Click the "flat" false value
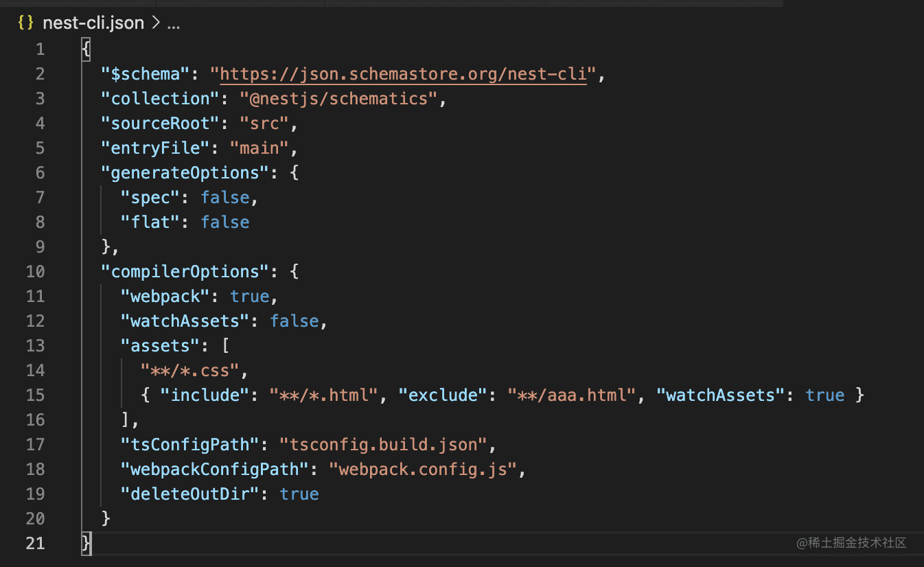924x567 pixels. 224,222
